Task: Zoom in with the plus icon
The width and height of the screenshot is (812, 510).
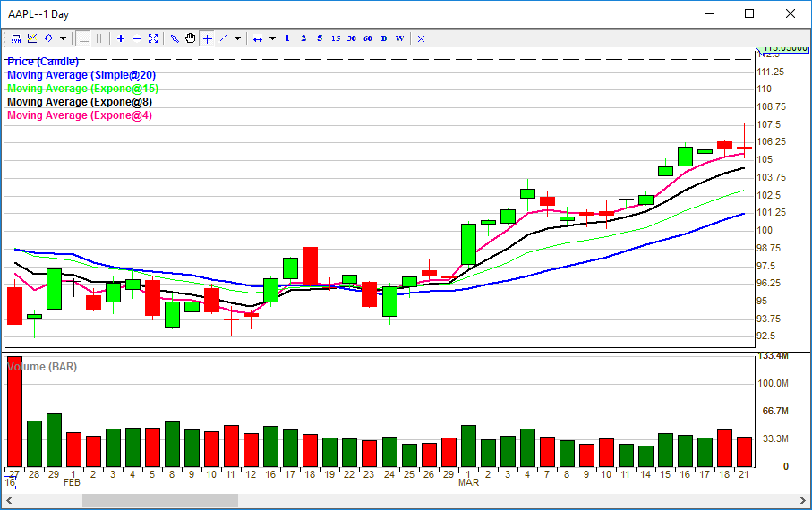Action: click(x=121, y=38)
